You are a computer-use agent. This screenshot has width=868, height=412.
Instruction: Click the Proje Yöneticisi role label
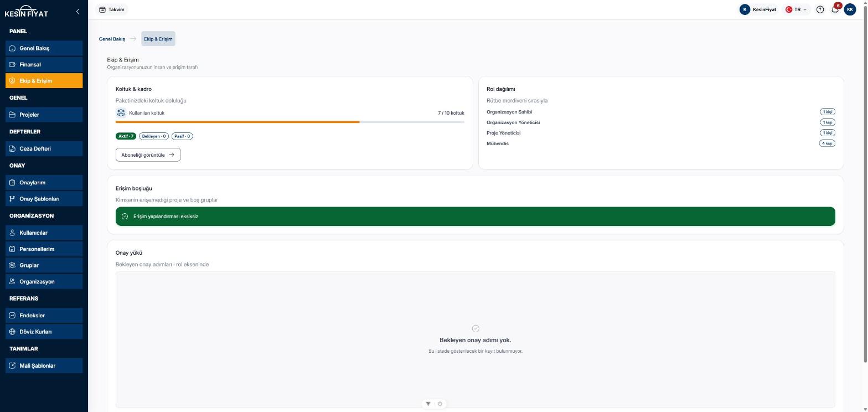click(504, 133)
